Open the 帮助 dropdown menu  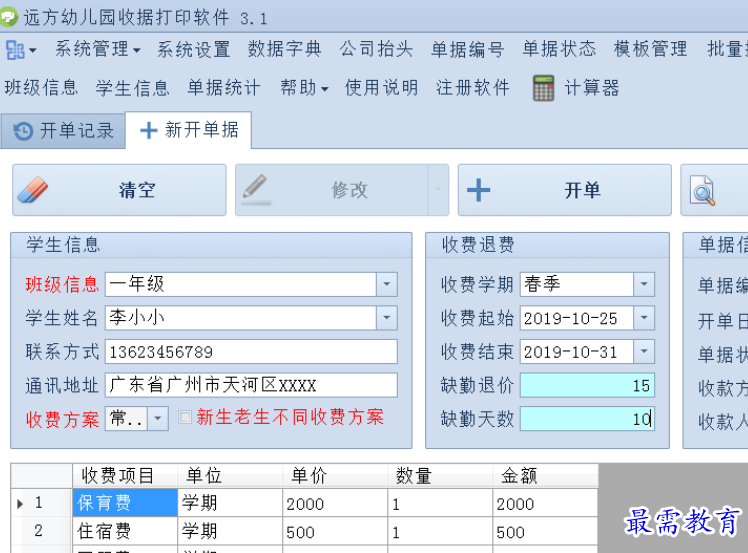click(x=304, y=88)
